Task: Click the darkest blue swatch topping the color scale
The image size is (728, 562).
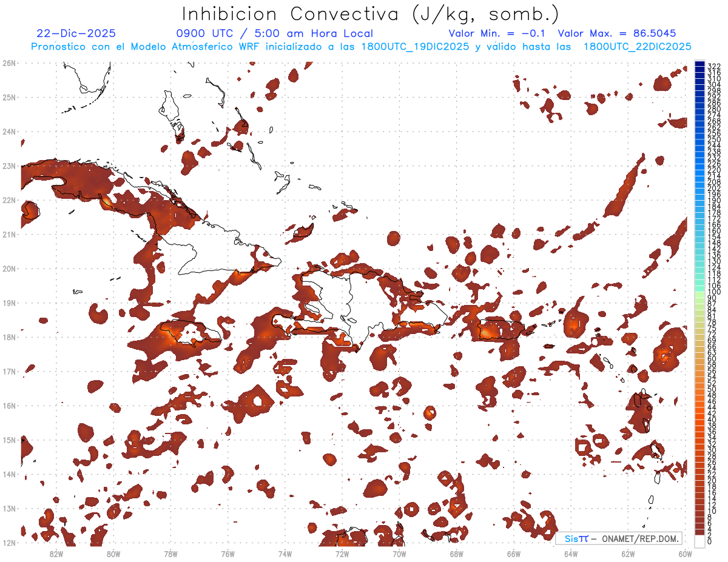Action: pyautogui.click(x=699, y=64)
